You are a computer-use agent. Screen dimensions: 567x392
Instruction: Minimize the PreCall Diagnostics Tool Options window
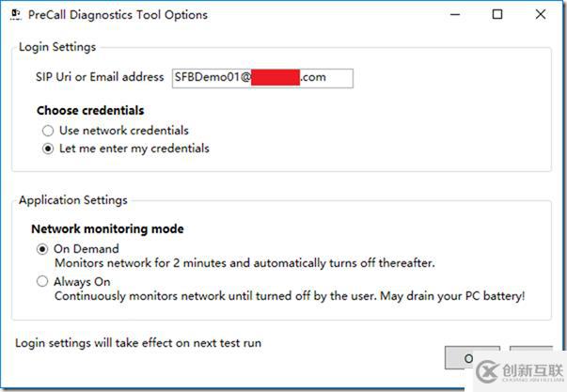pos(455,14)
